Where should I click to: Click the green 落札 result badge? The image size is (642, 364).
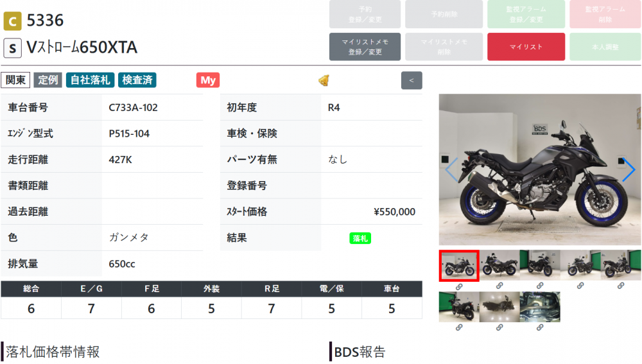click(x=360, y=238)
